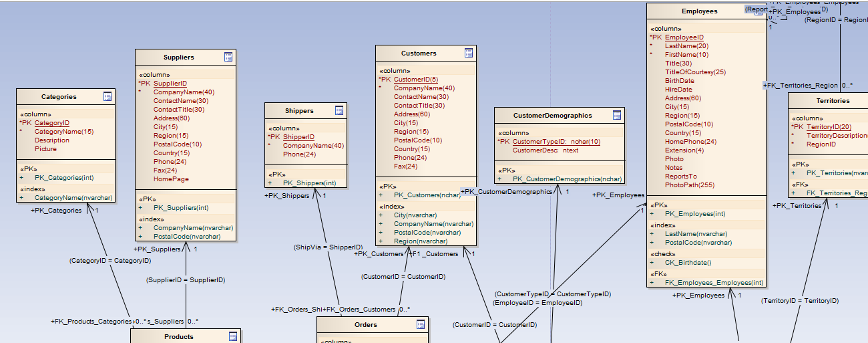
Task: Click (CategoryID = CategoryID) connector label
Action: click(110, 261)
